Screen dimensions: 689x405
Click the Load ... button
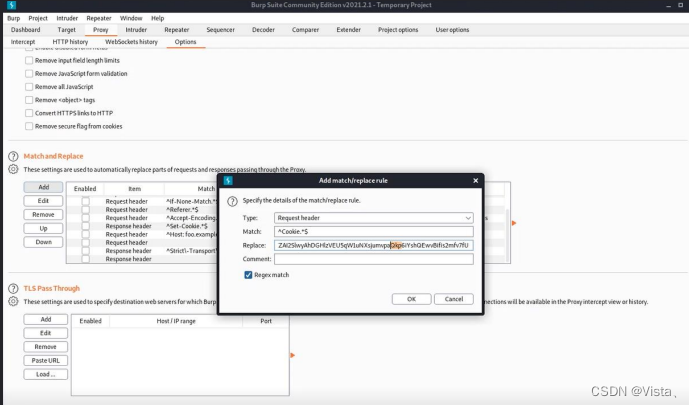coord(46,374)
